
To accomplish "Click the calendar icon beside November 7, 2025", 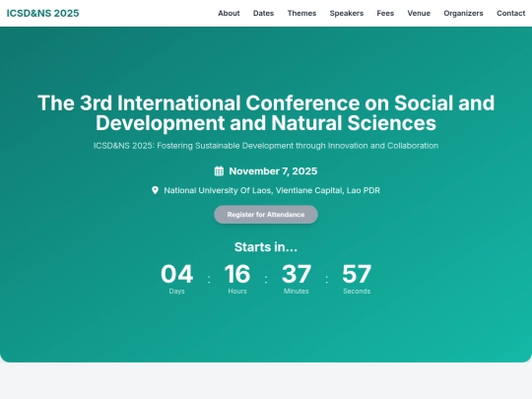I will click(219, 171).
